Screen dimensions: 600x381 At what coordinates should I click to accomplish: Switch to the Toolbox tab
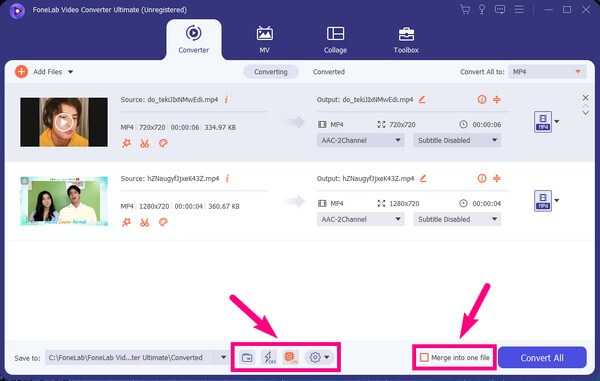[x=406, y=39]
